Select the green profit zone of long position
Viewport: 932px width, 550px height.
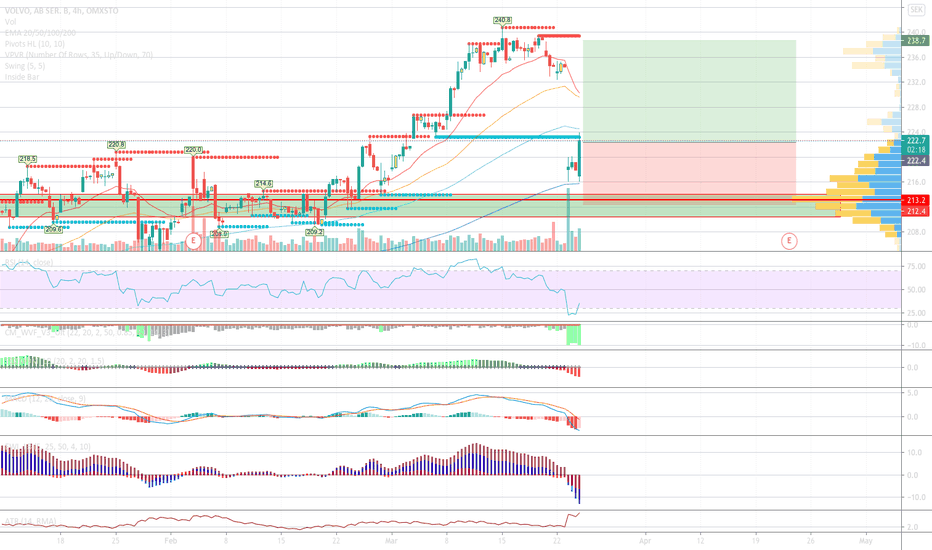coord(689,91)
